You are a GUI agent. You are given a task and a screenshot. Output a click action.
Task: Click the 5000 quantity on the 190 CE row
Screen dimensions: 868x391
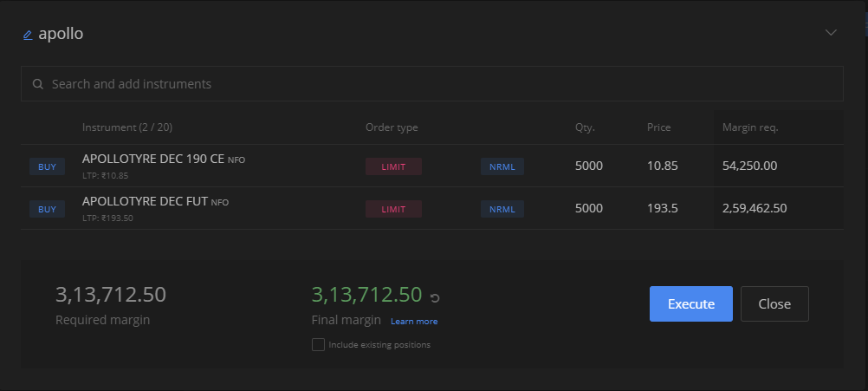tap(589, 166)
